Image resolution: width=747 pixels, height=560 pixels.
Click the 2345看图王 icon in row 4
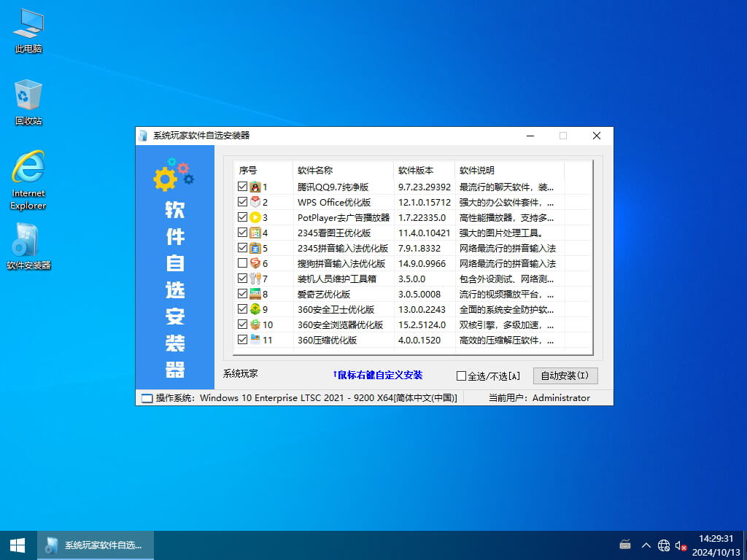[x=255, y=233]
